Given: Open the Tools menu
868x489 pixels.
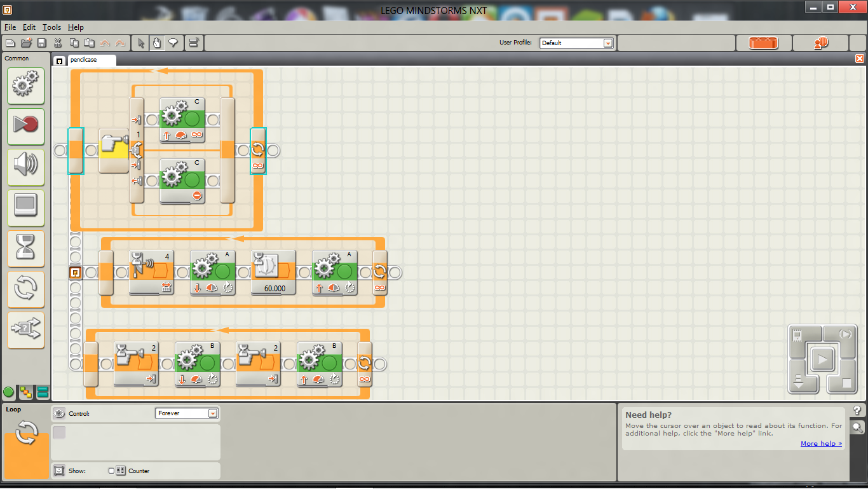Looking at the screenshot, I should (52, 27).
